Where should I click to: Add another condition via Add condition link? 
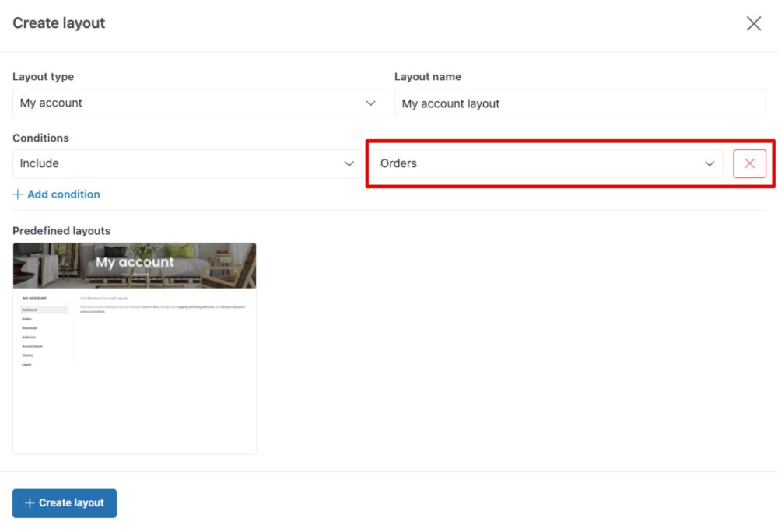click(63, 194)
